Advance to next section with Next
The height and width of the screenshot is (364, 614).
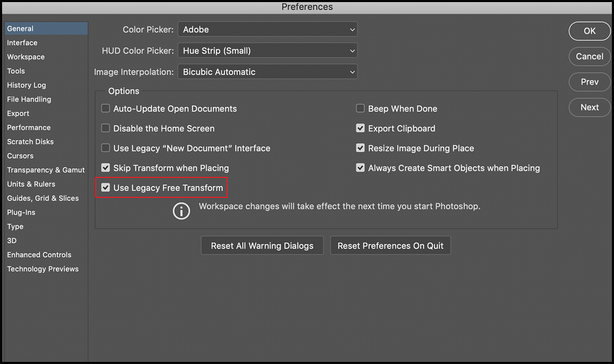pos(589,107)
